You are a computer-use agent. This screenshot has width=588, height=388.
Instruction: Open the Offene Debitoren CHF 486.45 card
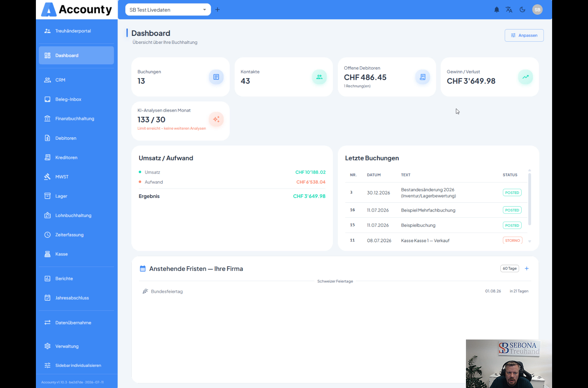tap(387, 77)
